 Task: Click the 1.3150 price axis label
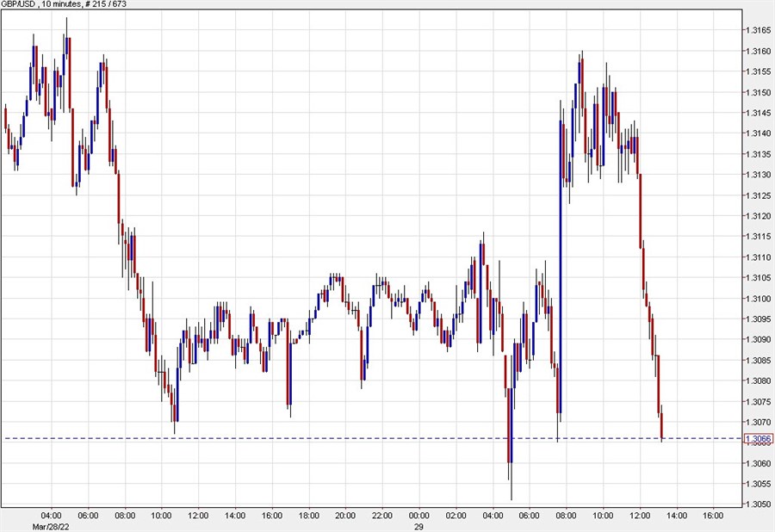pos(758,92)
